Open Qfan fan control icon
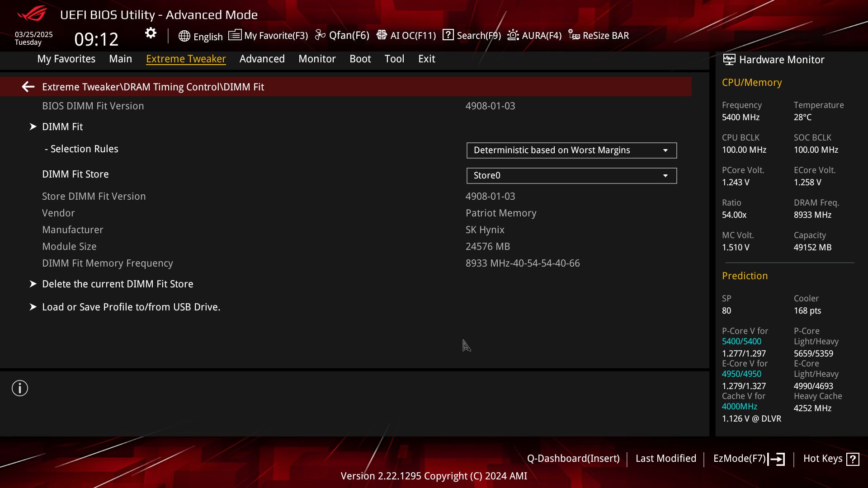 coord(320,35)
